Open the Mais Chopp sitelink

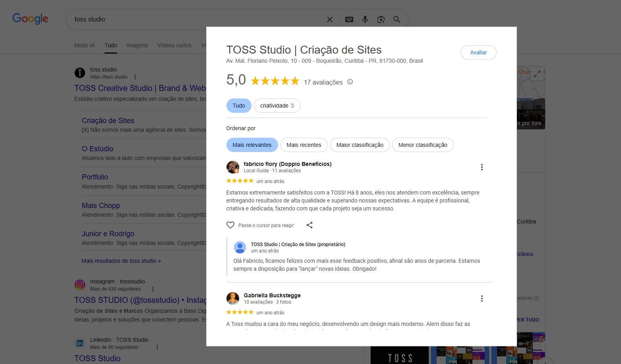tap(101, 206)
